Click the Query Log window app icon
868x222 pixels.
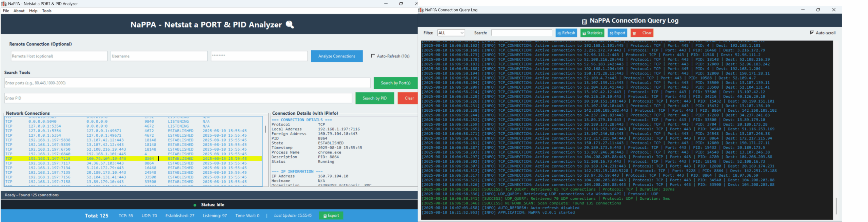421,10
